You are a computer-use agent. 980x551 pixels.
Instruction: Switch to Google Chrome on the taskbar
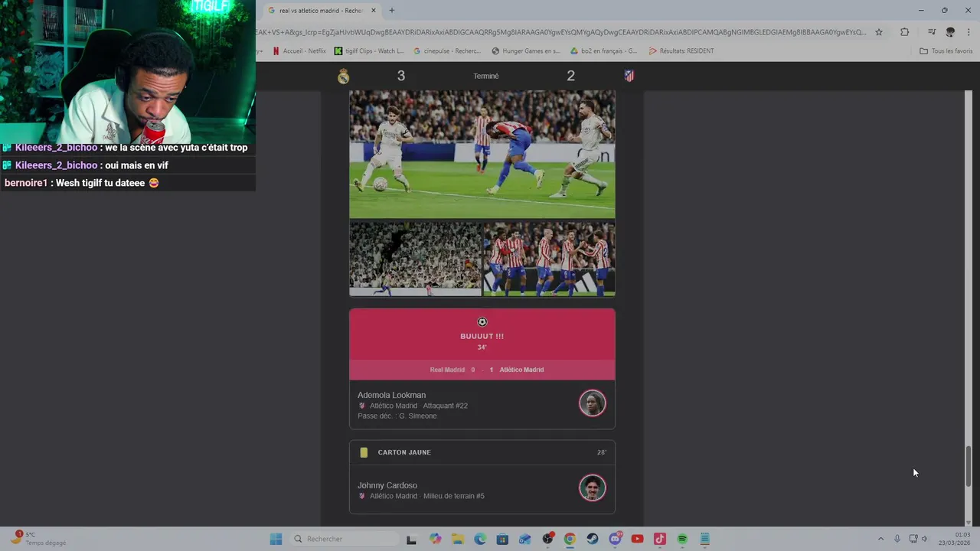(x=570, y=539)
